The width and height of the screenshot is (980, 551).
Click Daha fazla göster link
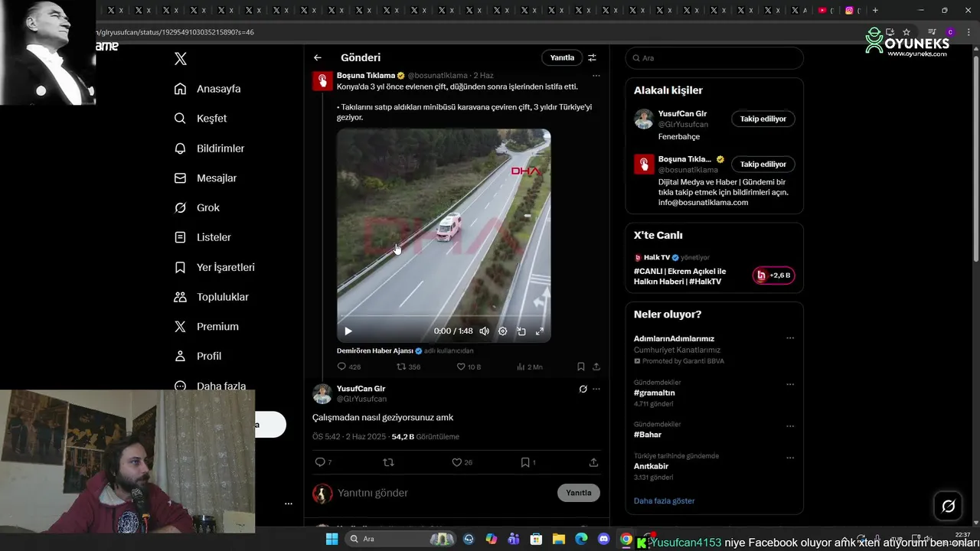pos(664,501)
